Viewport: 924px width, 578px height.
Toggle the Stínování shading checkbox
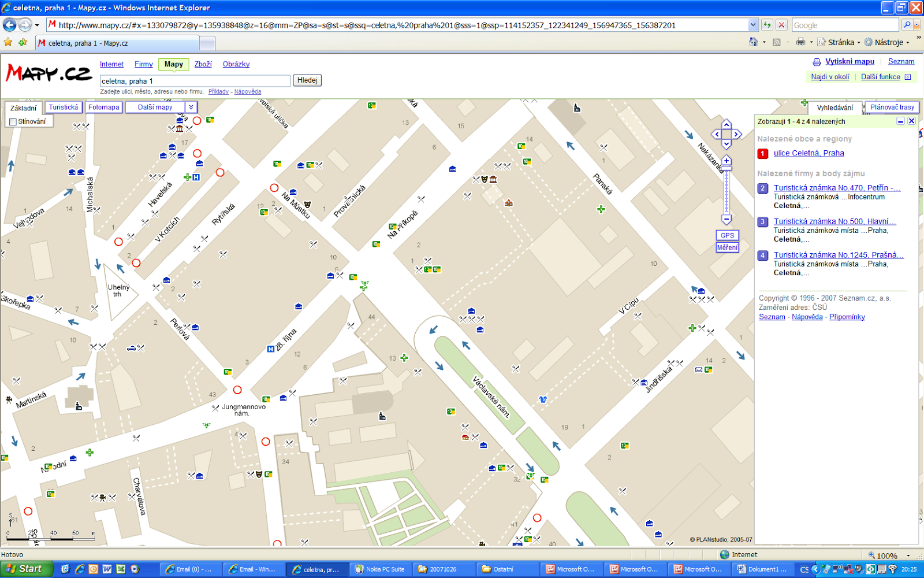pos(13,121)
